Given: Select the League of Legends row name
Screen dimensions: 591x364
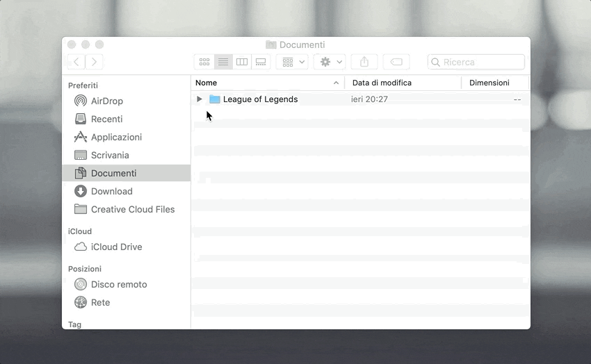Looking at the screenshot, I should click(x=261, y=99).
